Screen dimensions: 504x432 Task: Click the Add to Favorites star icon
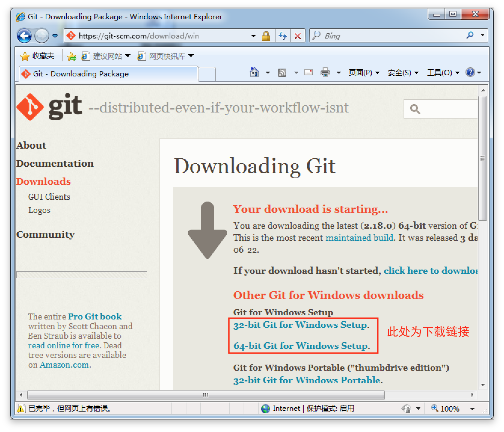[x=71, y=56]
